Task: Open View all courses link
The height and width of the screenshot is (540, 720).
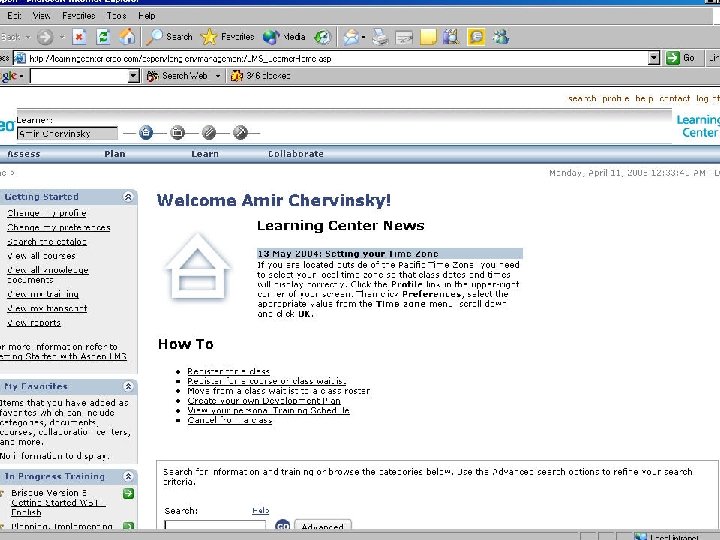Action: (x=41, y=256)
